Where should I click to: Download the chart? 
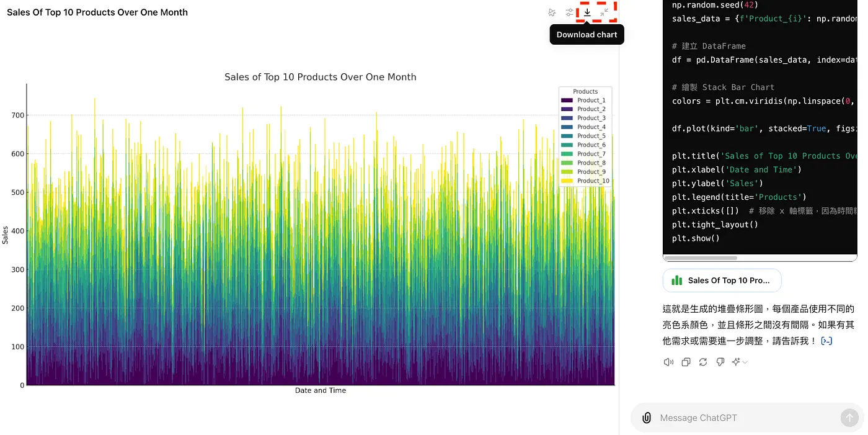(x=587, y=12)
